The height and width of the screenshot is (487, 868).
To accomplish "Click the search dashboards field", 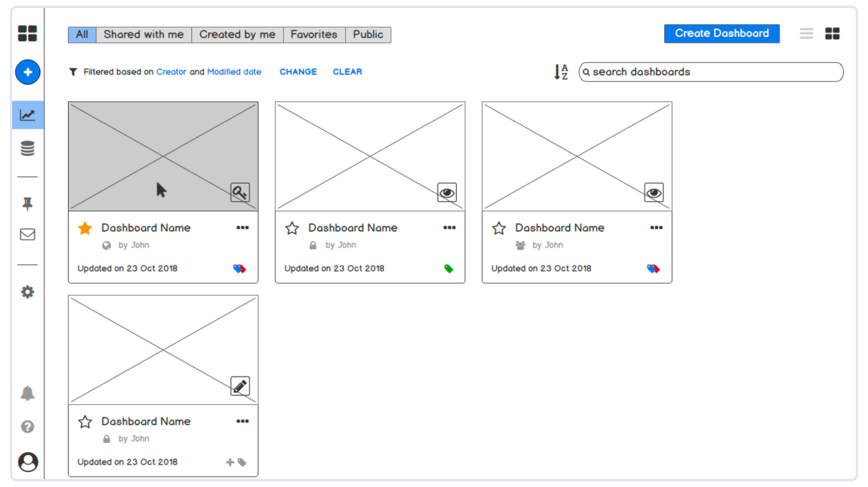I will pos(711,72).
